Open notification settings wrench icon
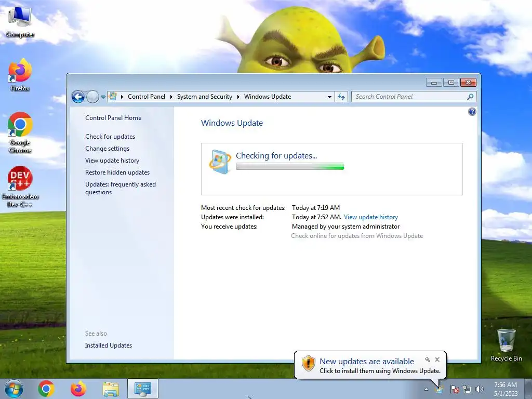Screen dimensions: 532x399 (x=428, y=360)
